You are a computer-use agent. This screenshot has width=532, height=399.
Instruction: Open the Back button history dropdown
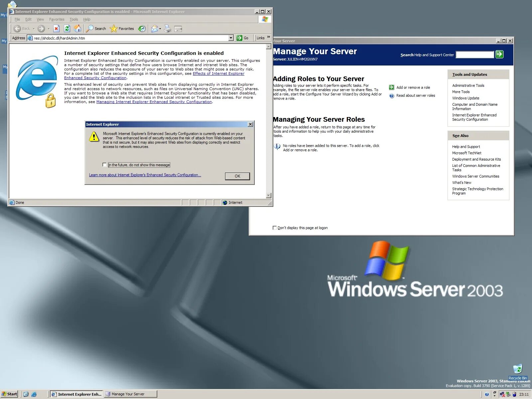point(34,29)
